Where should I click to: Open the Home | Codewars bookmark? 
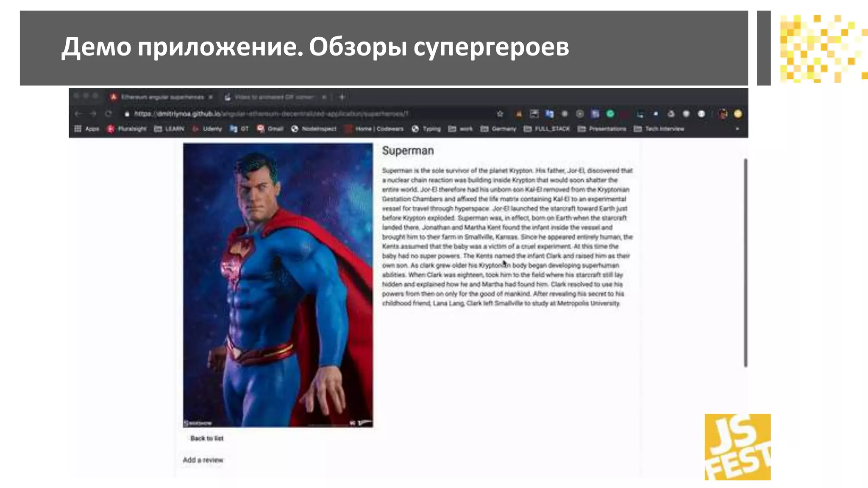(374, 129)
